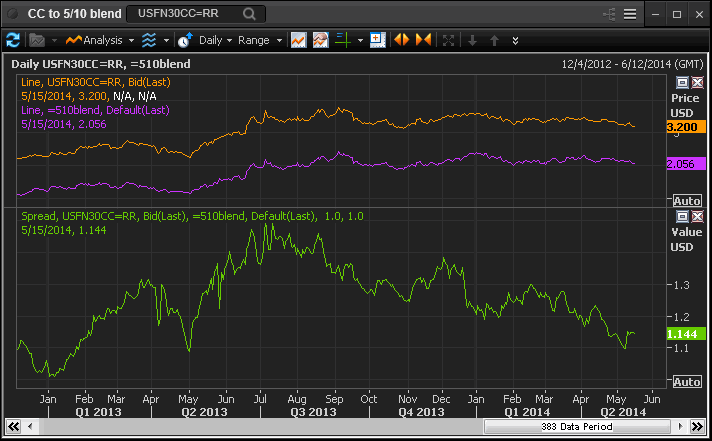
Task: Toggle Auto scaling on the Price panel
Action: (686, 201)
